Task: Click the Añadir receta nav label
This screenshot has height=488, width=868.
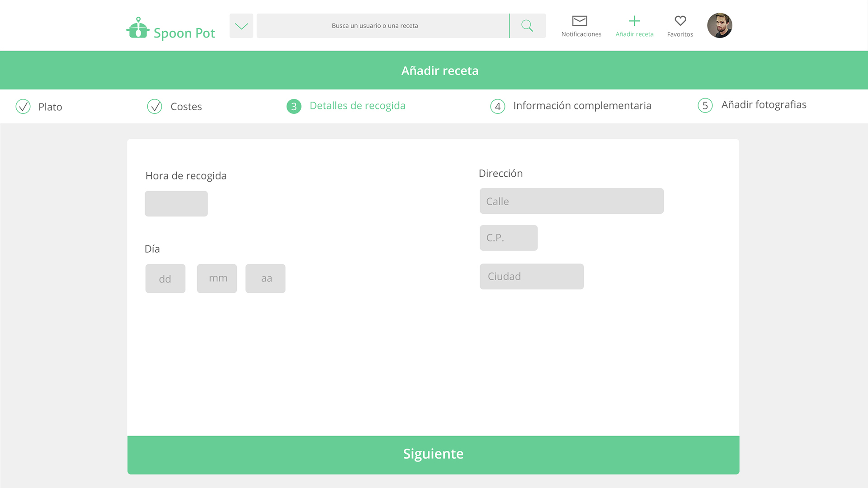Action: (634, 34)
